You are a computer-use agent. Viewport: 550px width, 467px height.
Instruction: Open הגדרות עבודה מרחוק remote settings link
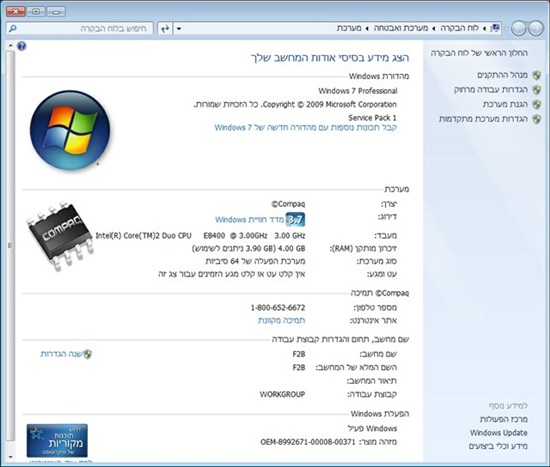(491, 89)
